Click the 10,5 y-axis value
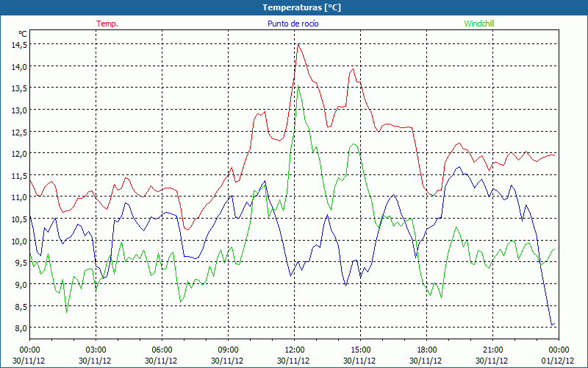 20,219
